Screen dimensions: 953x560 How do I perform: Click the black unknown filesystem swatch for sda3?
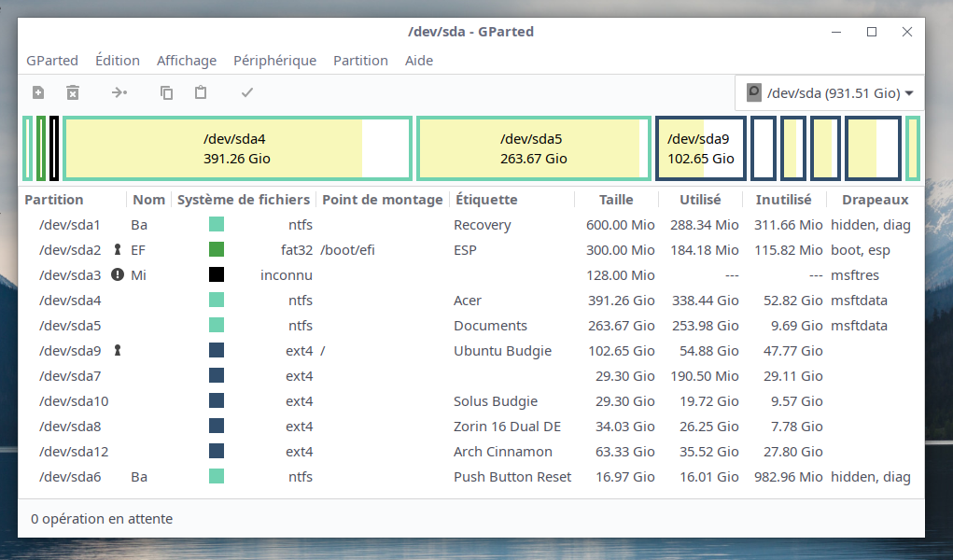217,275
